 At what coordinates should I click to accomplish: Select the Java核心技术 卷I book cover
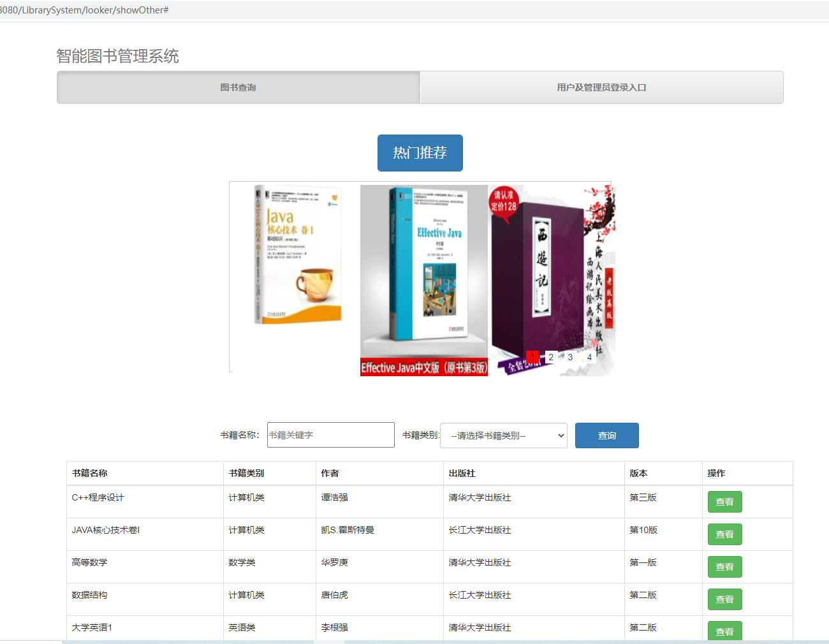297,254
